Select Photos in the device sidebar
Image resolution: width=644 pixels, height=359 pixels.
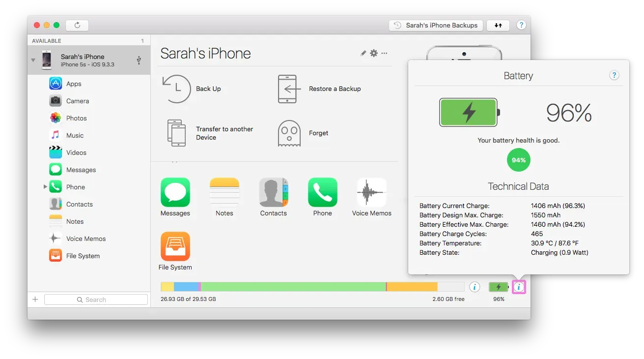pyautogui.click(x=76, y=118)
